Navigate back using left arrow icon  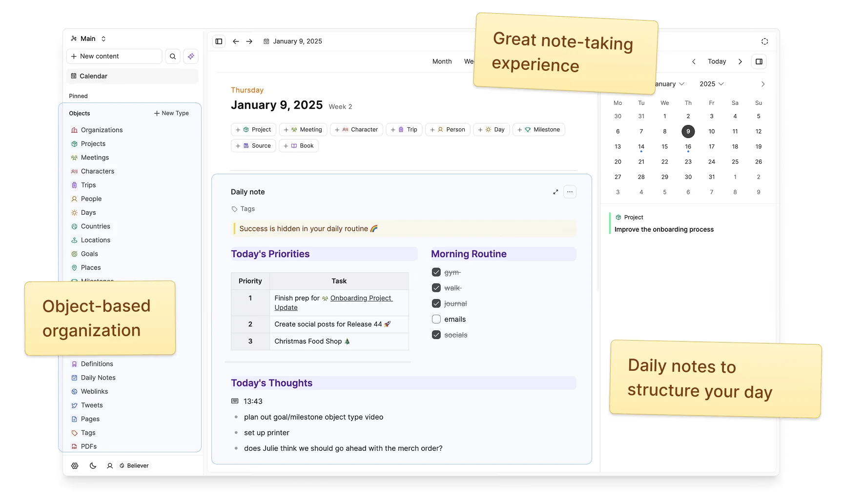(x=236, y=41)
